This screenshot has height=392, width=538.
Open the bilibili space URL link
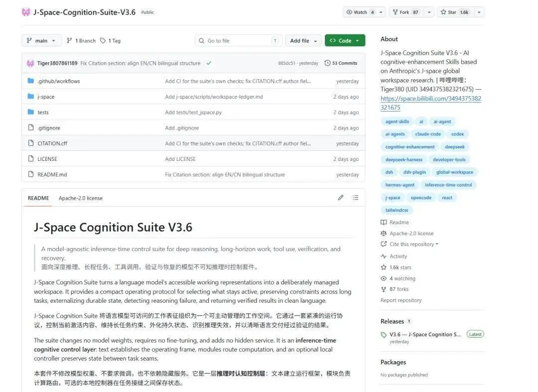430,103
